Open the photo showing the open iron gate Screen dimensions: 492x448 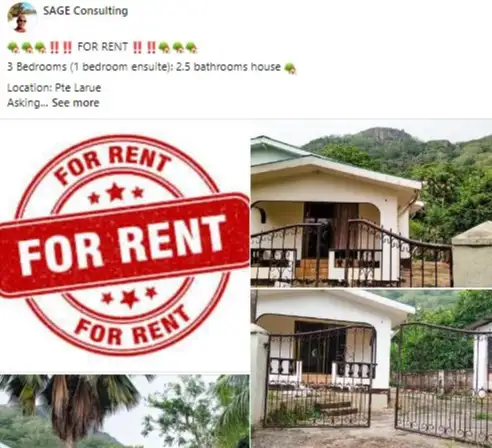pos(371,369)
